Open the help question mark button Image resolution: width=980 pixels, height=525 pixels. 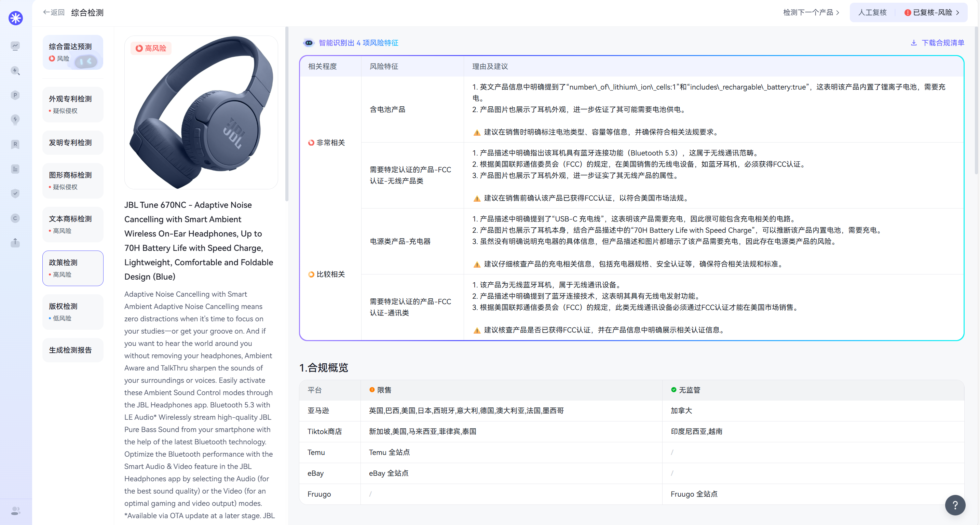tap(955, 505)
